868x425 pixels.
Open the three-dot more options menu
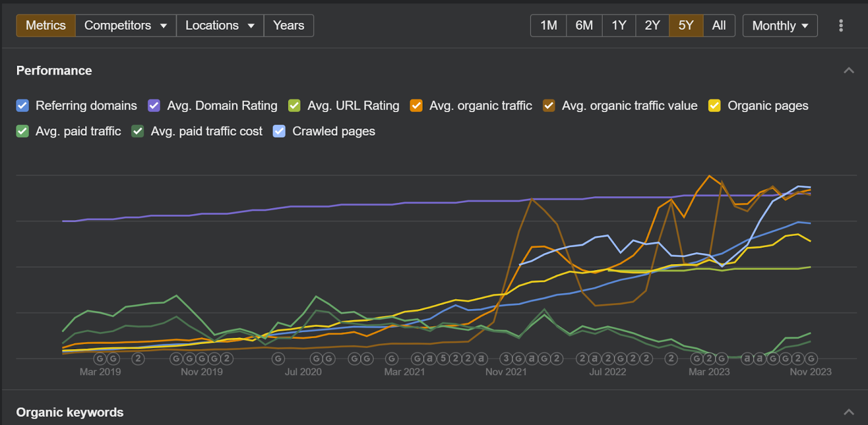[840, 25]
